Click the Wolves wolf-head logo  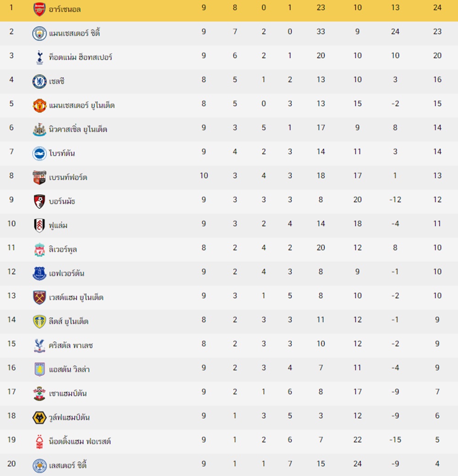point(39,417)
